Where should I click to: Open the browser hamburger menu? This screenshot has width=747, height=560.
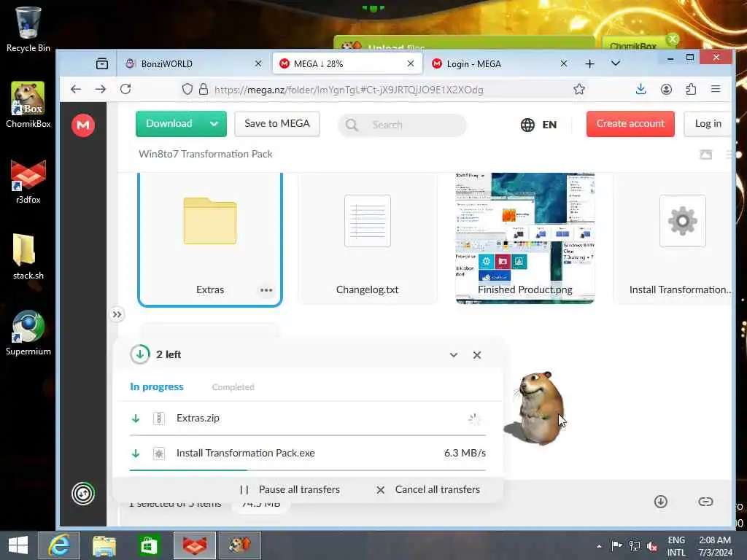pos(716,89)
